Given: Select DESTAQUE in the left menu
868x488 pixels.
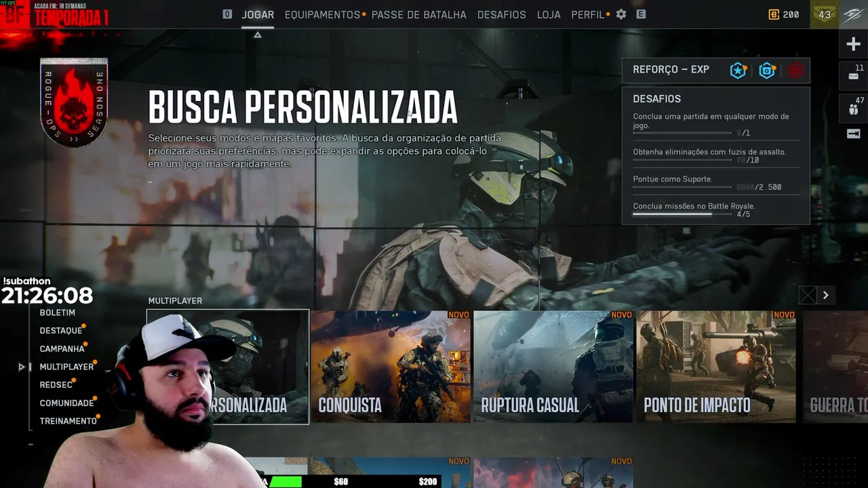Looking at the screenshot, I should click(61, 331).
